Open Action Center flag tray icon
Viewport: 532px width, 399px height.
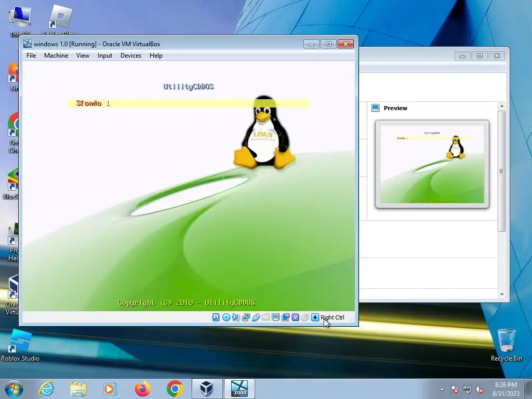pyautogui.click(x=454, y=389)
